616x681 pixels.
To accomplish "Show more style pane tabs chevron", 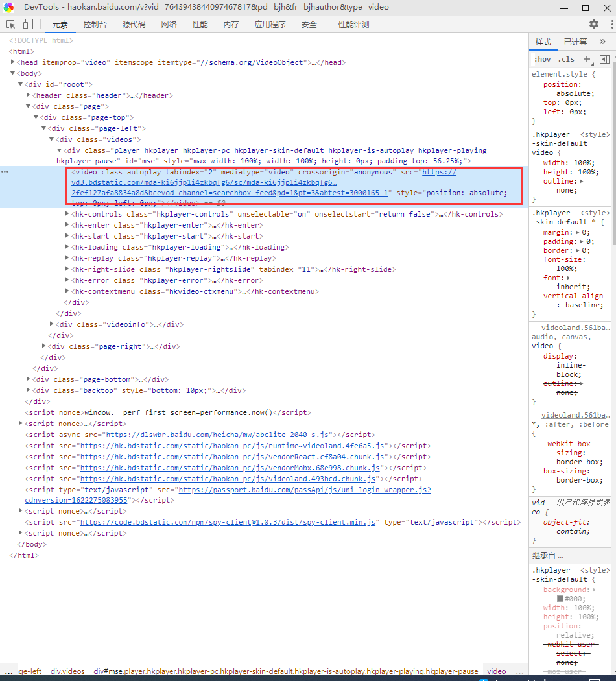I will tap(602, 42).
